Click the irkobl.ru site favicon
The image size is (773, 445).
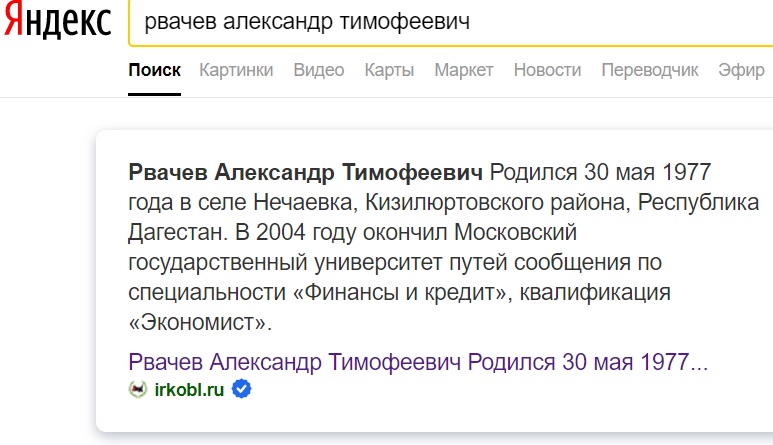click(x=138, y=389)
